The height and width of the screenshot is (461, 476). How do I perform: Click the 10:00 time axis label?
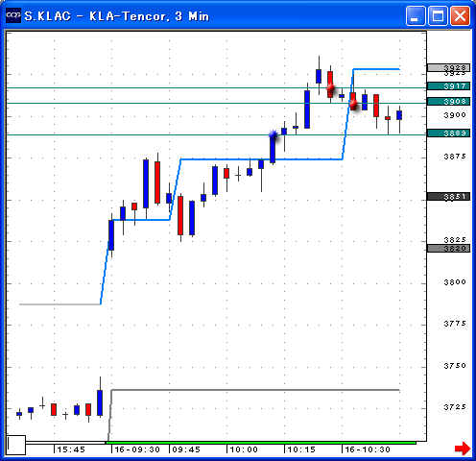(x=244, y=449)
